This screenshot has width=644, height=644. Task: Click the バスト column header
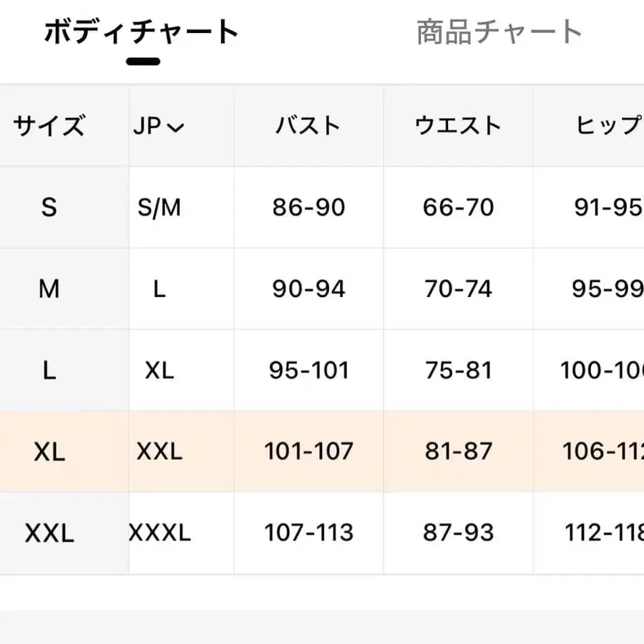point(308,126)
